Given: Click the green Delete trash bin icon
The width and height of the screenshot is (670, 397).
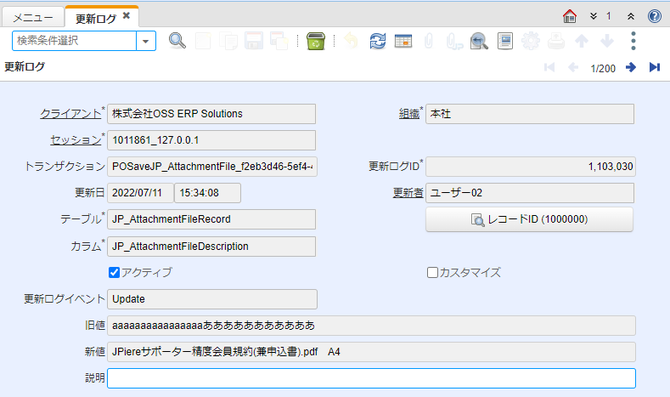Looking at the screenshot, I should tap(315, 41).
